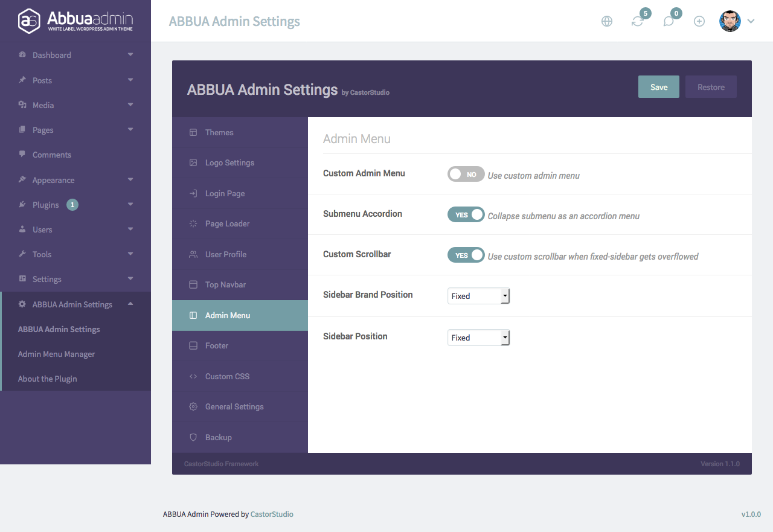
Task: Open the Footer settings tab
Action: tap(240, 346)
